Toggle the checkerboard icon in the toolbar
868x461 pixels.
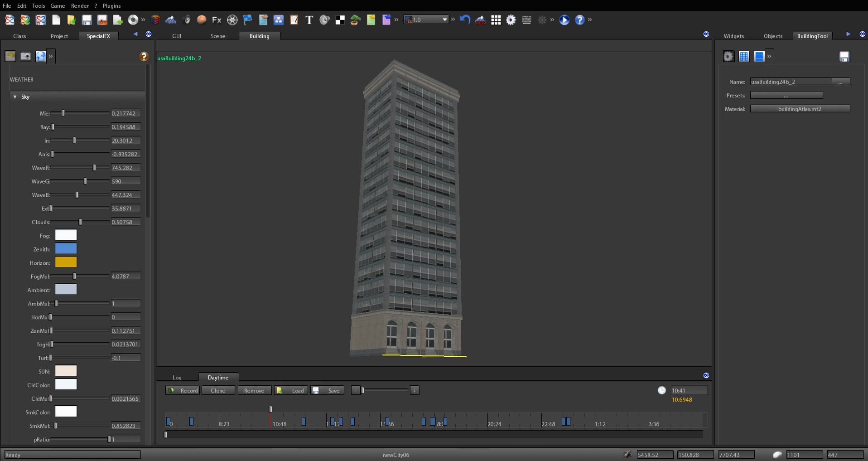(x=340, y=20)
